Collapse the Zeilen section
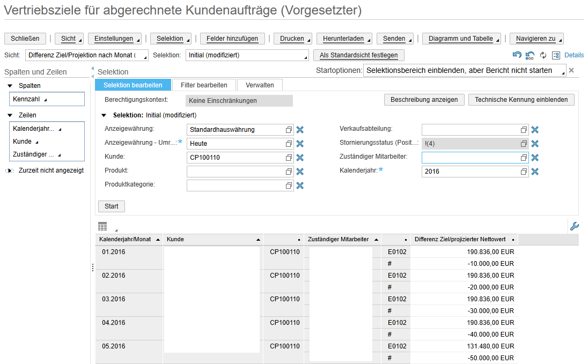Viewport: 588px width, 364px height. point(10,115)
